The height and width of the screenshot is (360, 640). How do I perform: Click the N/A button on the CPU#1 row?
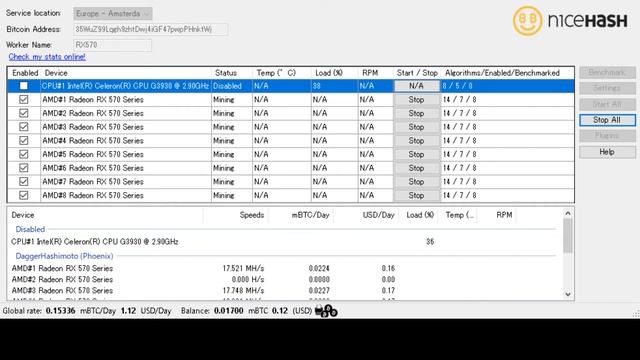click(x=417, y=86)
